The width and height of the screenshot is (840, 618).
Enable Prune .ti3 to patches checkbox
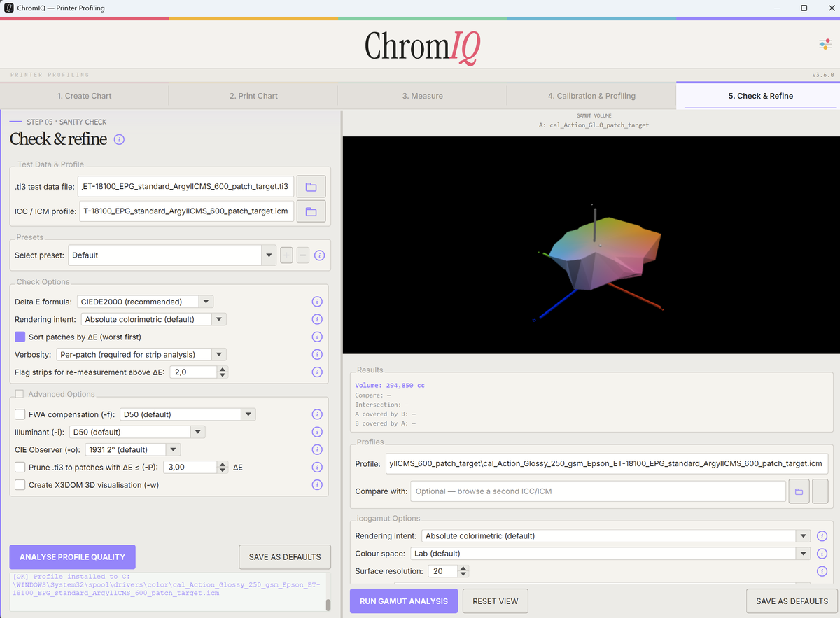coord(20,467)
